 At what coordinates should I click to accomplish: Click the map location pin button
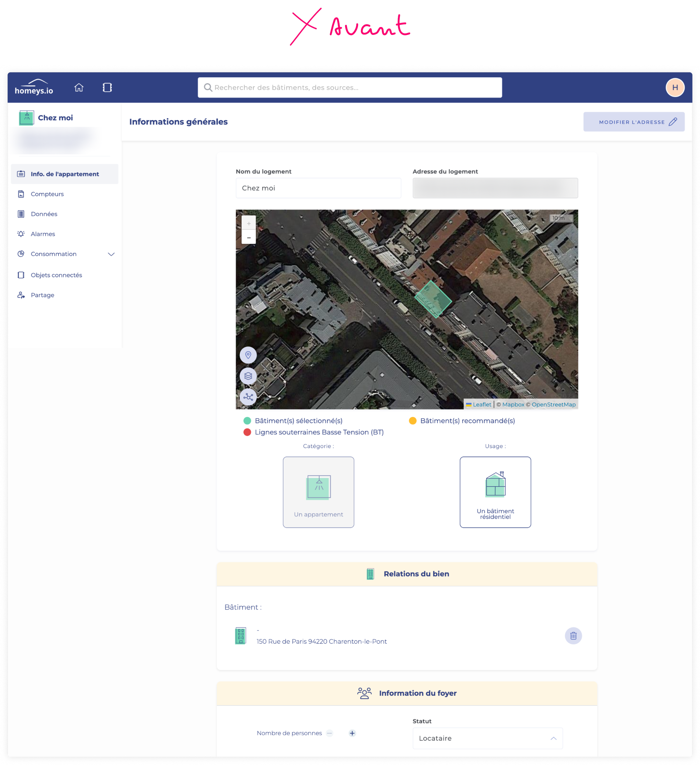click(248, 355)
